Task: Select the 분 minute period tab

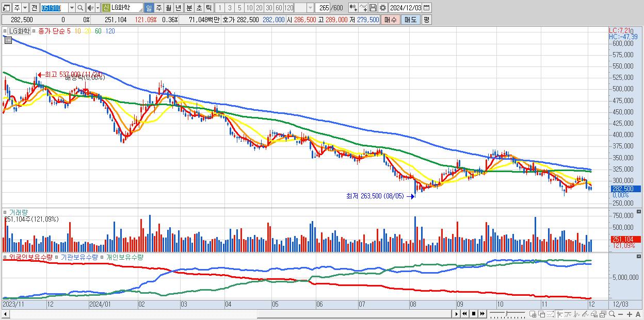Action: pos(189,8)
